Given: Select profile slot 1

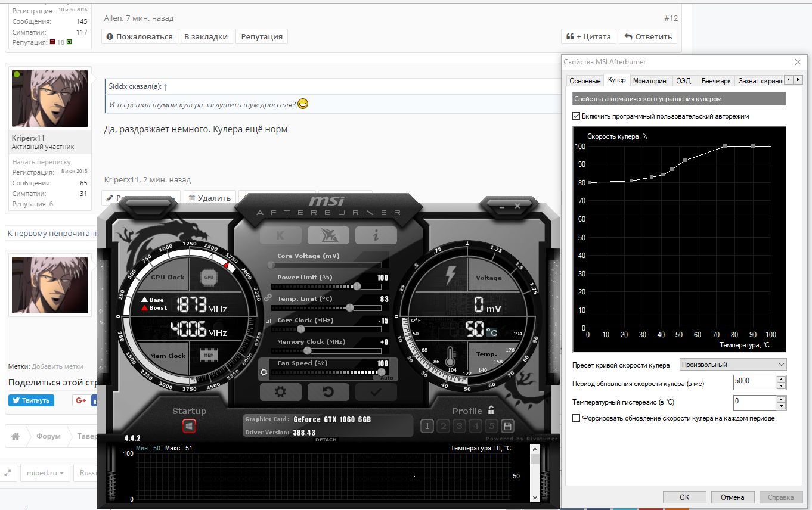Looking at the screenshot, I should [x=427, y=426].
